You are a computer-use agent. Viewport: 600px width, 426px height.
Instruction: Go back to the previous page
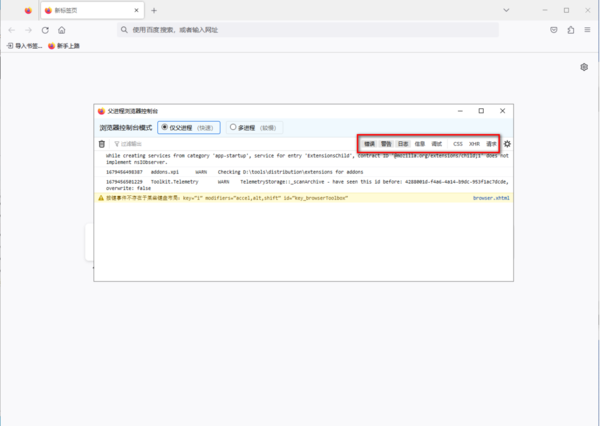pyautogui.click(x=11, y=30)
